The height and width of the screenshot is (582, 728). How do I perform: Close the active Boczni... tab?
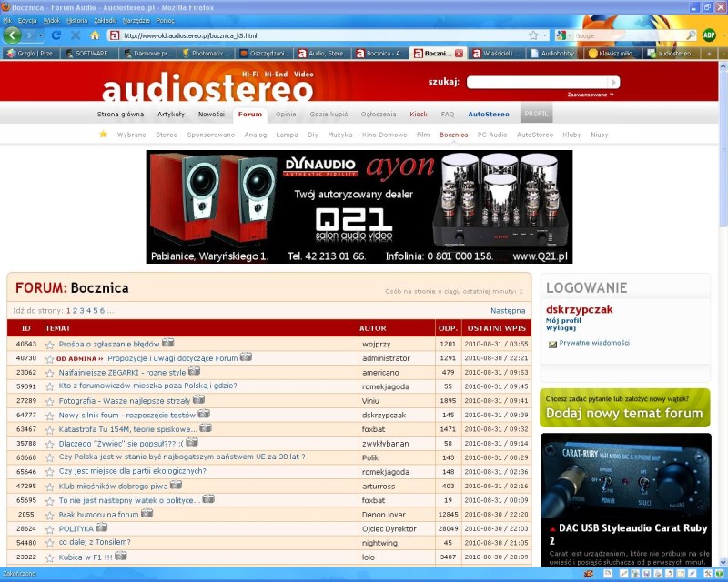(459, 54)
